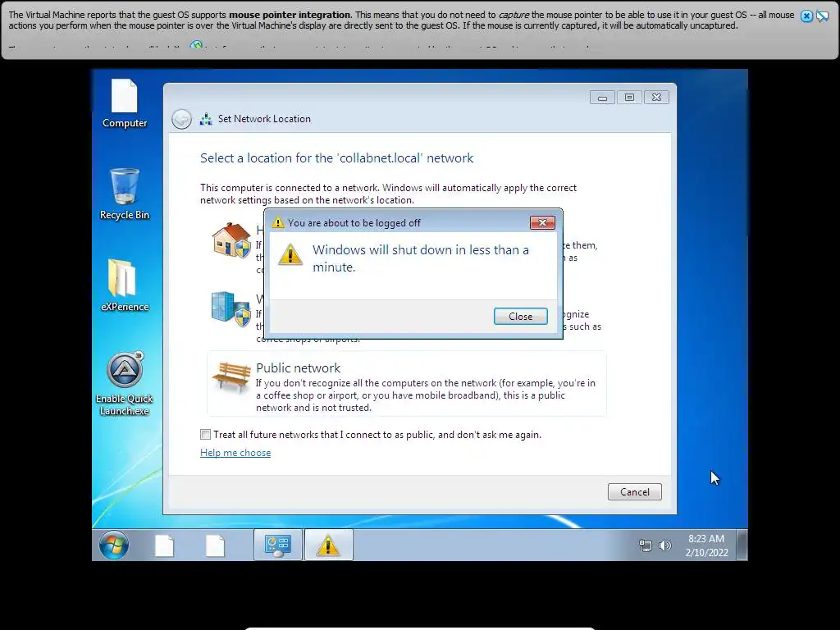Image resolution: width=840 pixels, height=630 pixels.
Task: Open the Windows Start orb
Action: pyautogui.click(x=113, y=546)
